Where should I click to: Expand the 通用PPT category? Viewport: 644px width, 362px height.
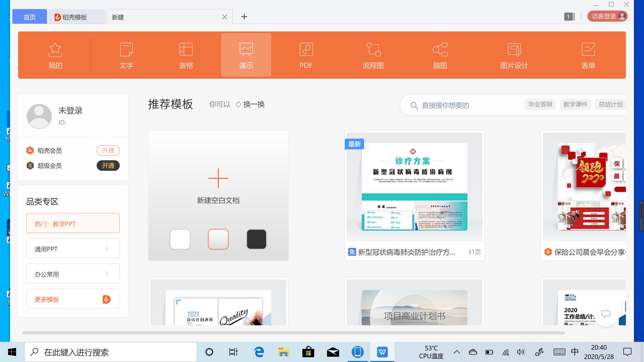pyautogui.click(x=73, y=249)
